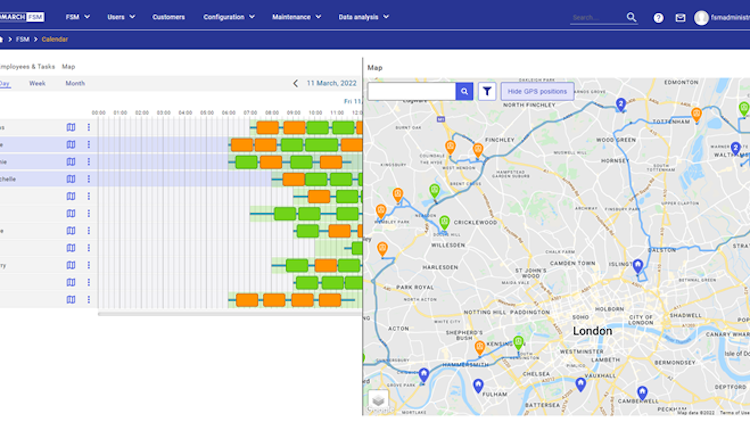Viewport: 750px width, 422px height.
Task: Click blue home marker near Camberwell
Action: click(642, 393)
